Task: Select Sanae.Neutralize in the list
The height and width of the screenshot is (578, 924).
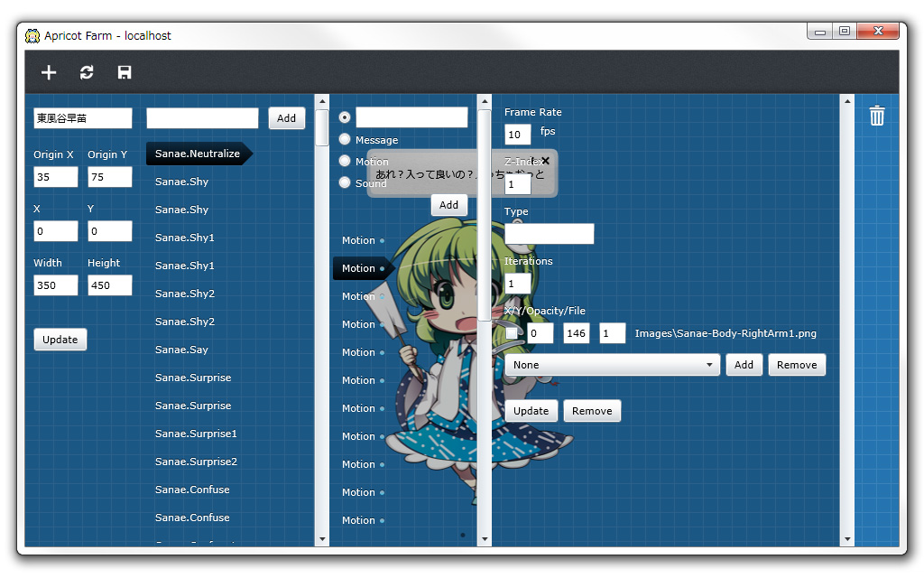Action: click(x=198, y=154)
